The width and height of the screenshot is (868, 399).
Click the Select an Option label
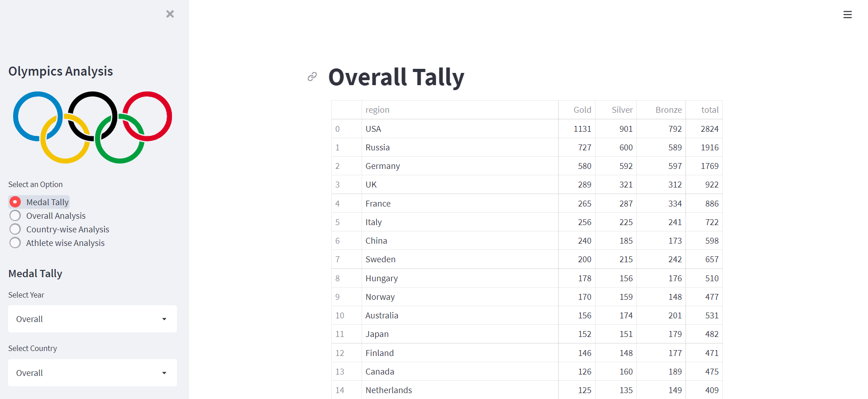coord(35,184)
